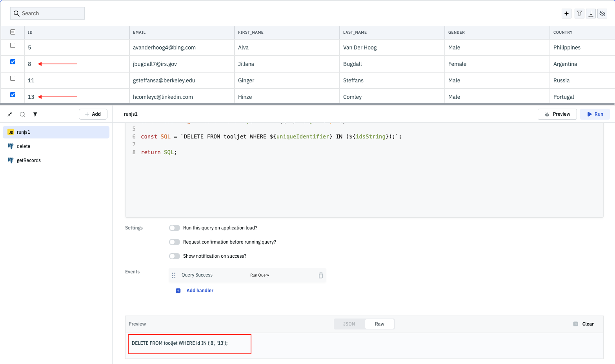Viewport: 615px width, 364px height.
Task: Collapse the query panel using the collapse icon
Action: pyautogui.click(x=10, y=114)
